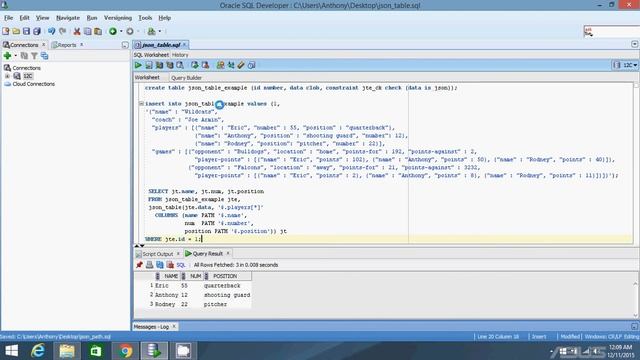640x360 pixels.
Task: Click the SQL History icon
Action: tap(251, 65)
